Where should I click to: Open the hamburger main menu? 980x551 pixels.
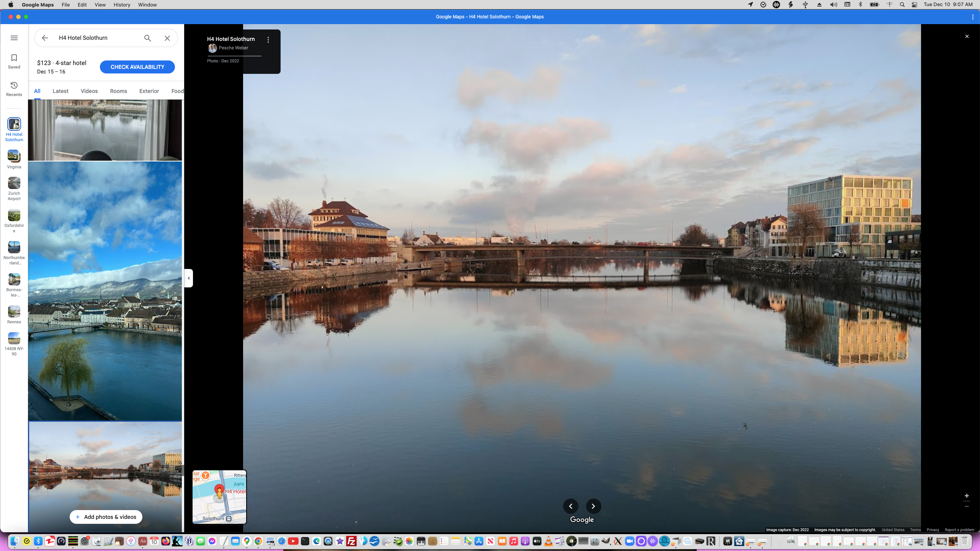point(14,38)
